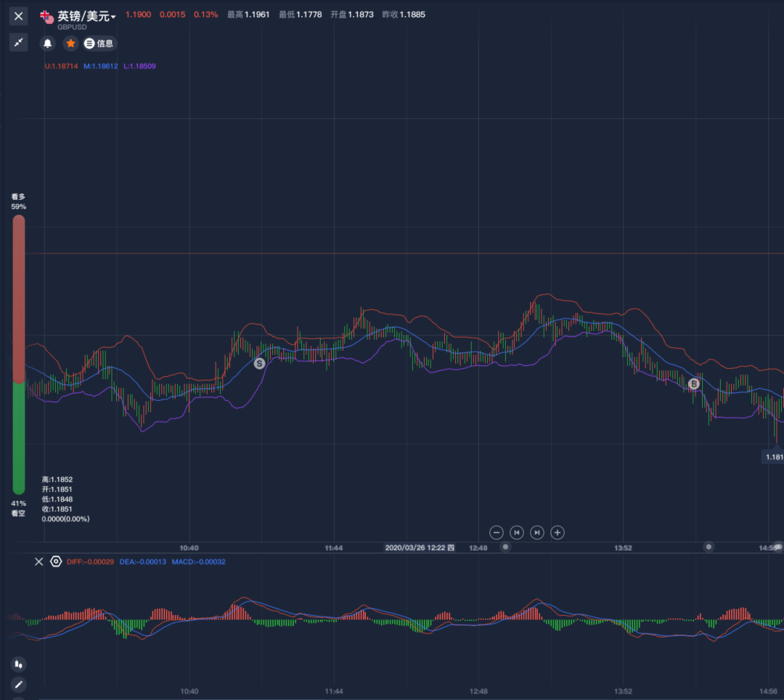Viewport: 784px width, 700px height.
Task: Open the 信息 info button
Action: coord(99,44)
